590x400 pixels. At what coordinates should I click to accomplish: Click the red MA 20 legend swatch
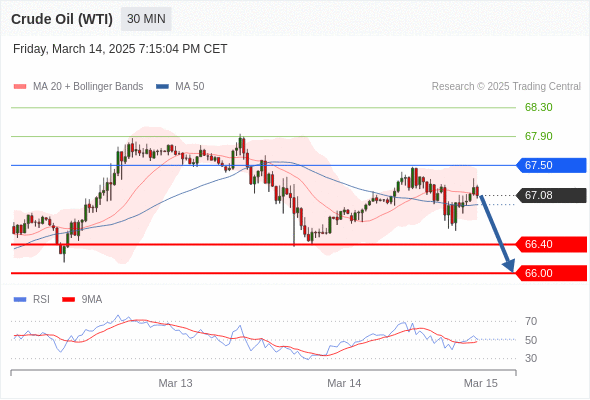20,87
